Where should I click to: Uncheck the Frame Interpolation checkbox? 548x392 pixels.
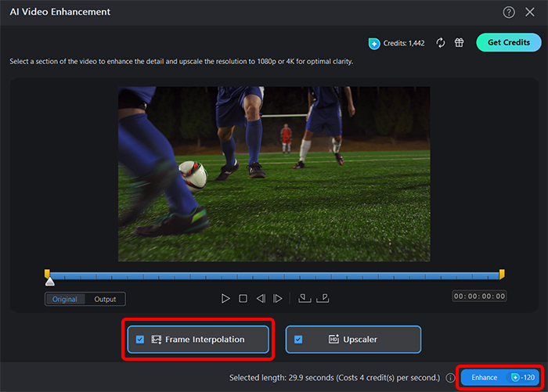(140, 340)
